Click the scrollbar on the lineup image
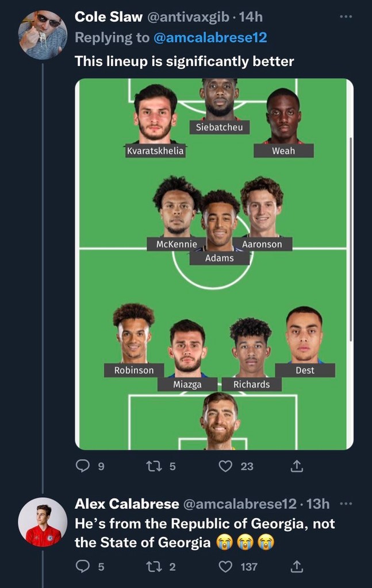 coord(350,230)
